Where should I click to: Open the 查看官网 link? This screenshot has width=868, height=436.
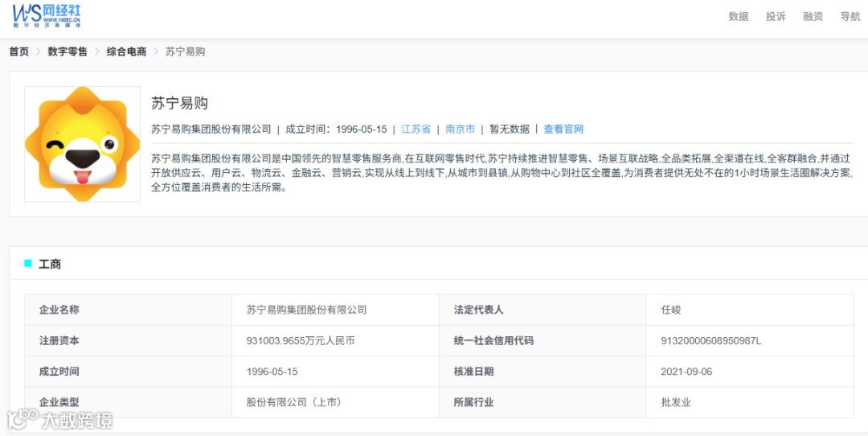tap(563, 129)
